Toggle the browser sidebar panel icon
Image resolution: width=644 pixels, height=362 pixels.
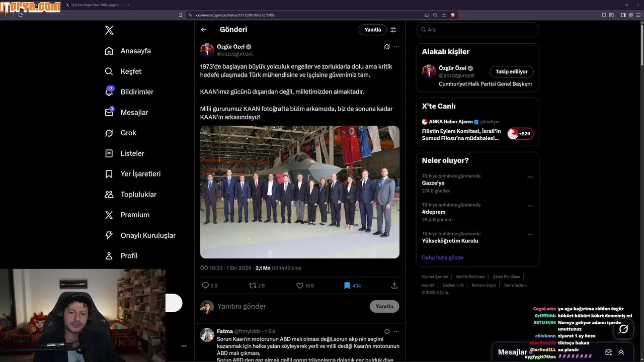[x=623, y=15]
